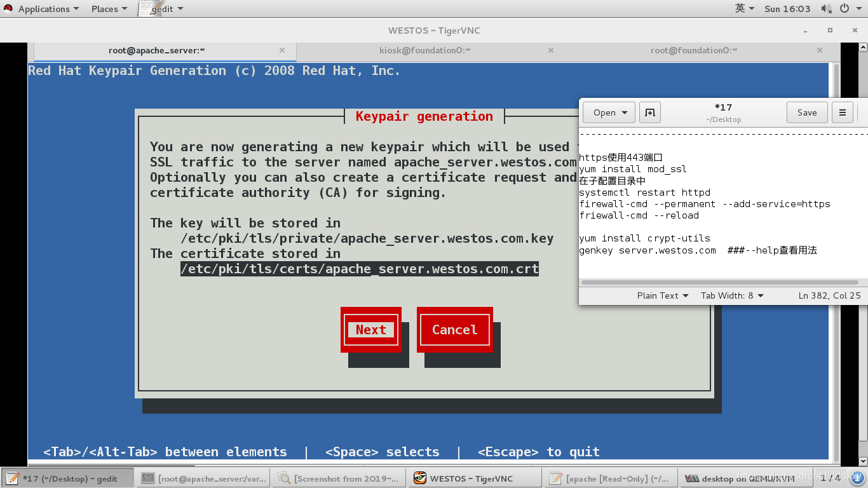Open apache [Read-Only] gedit in taskbar
Viewport: 868px width, 488px height.
612,478
